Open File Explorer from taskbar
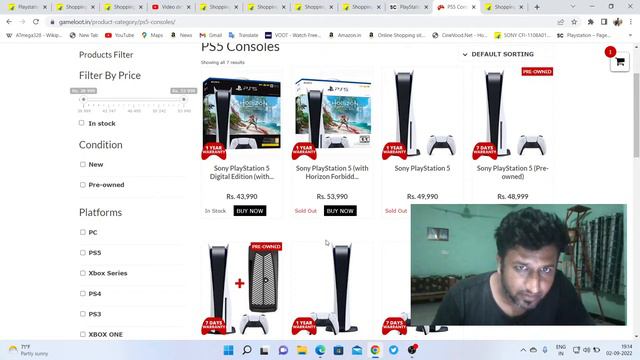This screenshot has width=640, height=360. click(x=302, y=350)
